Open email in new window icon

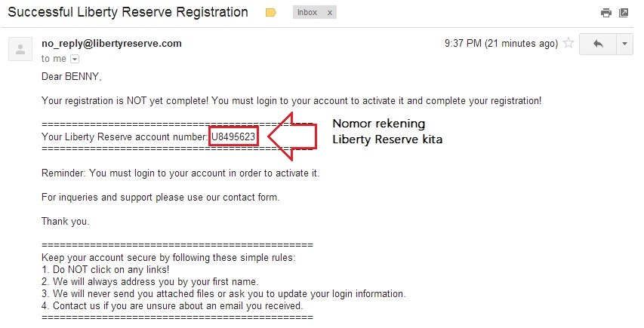pos(624,13)
